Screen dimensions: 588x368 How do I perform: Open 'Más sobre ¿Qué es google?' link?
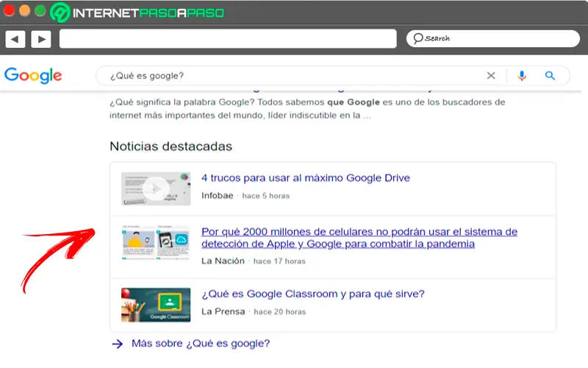(201, 343)
